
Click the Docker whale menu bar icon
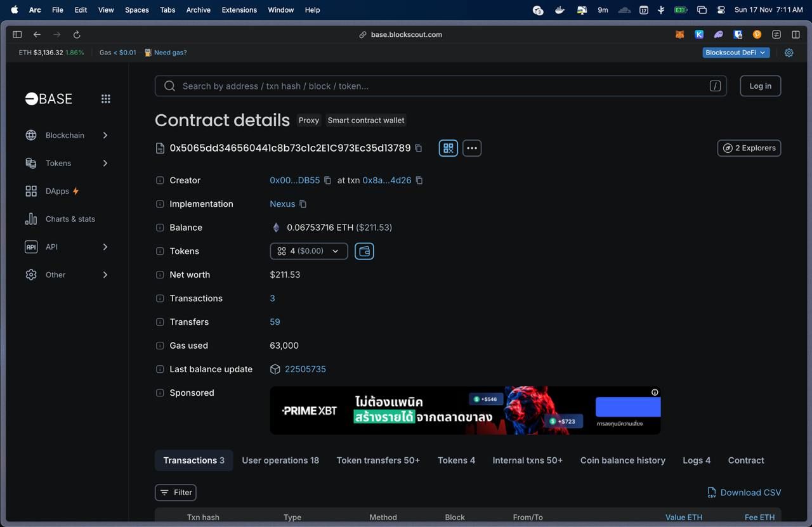click(560, 10)
